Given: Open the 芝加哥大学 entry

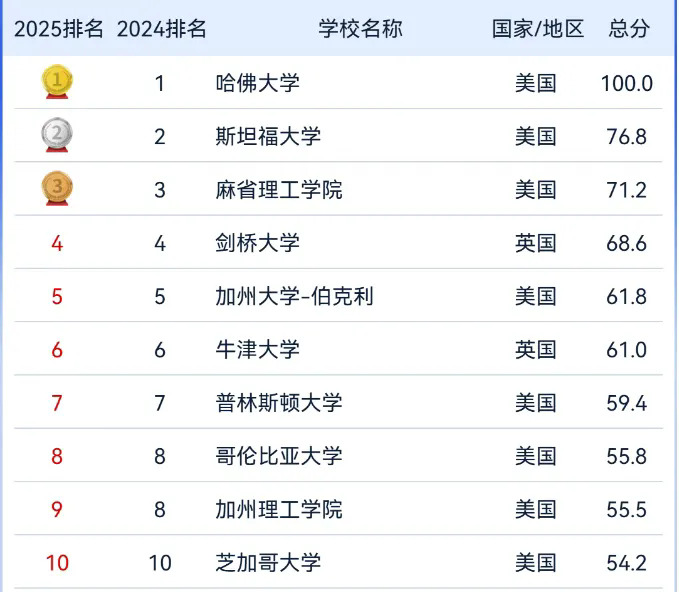Looking at the screenshot, I should [268, 563].
